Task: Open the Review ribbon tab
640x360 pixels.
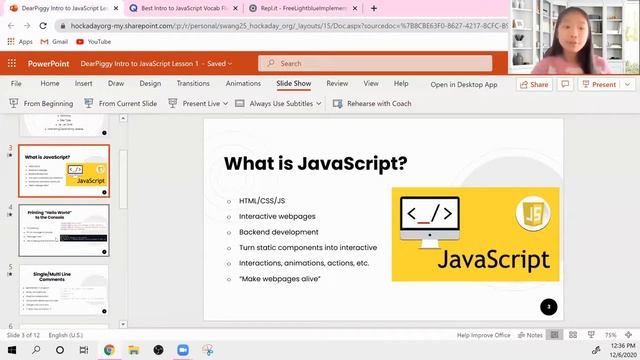Action: (x=337, y=84)
